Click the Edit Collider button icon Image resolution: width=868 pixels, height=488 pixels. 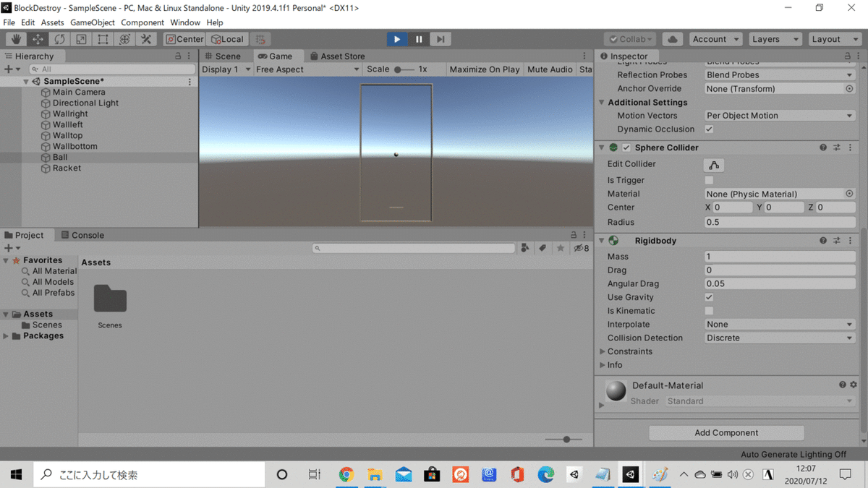(x=714, y=165)
